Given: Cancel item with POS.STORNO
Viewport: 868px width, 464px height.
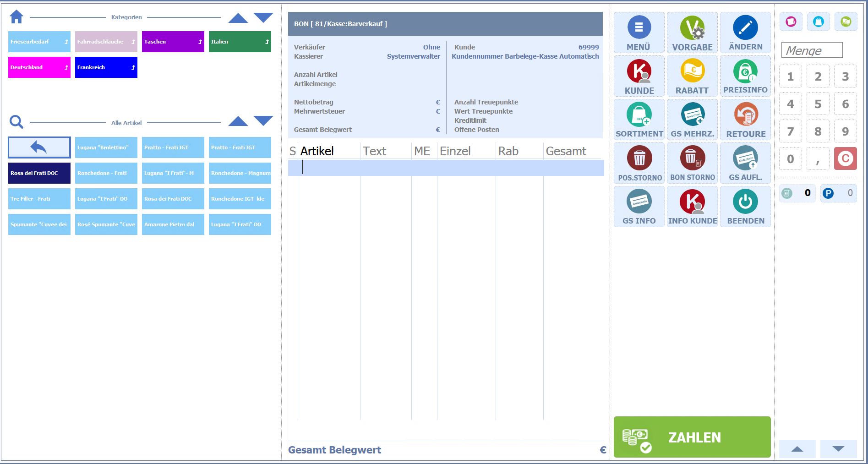Looking at the screenshot, I should click(639, 164).
